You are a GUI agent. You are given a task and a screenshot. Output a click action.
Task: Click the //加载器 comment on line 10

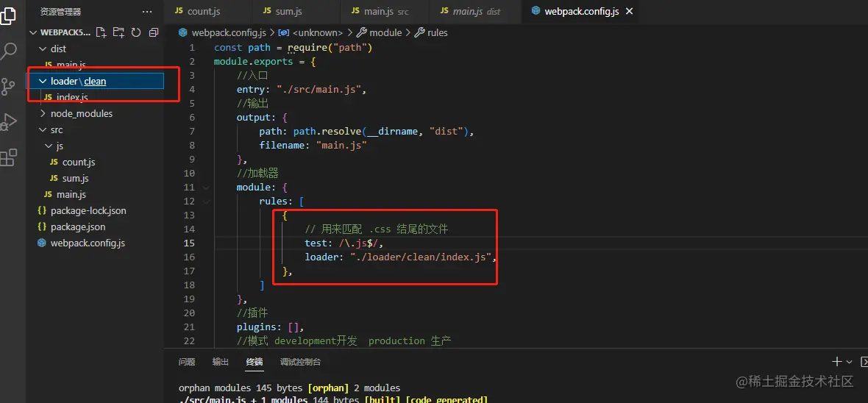click(257, 174)
